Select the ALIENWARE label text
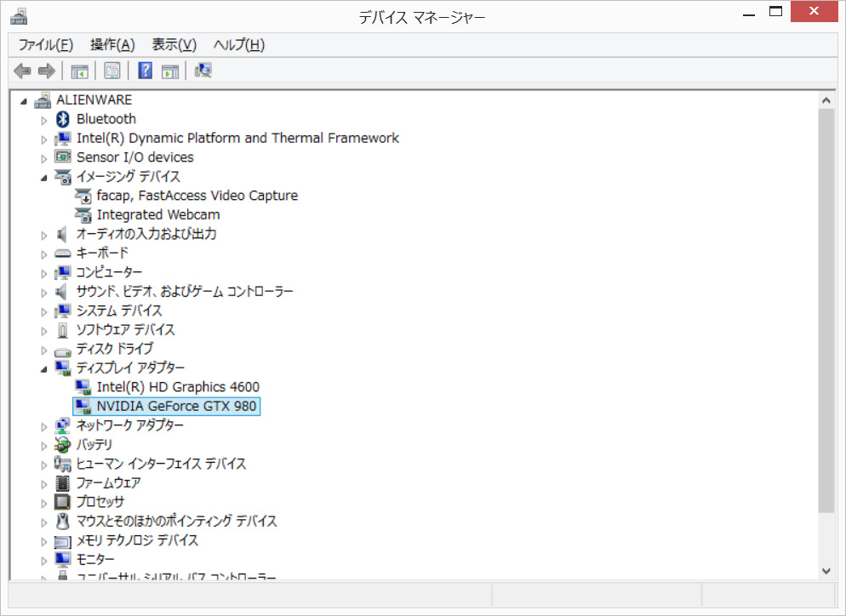Screen dimensions: 846x616 (x=94, y=100)
